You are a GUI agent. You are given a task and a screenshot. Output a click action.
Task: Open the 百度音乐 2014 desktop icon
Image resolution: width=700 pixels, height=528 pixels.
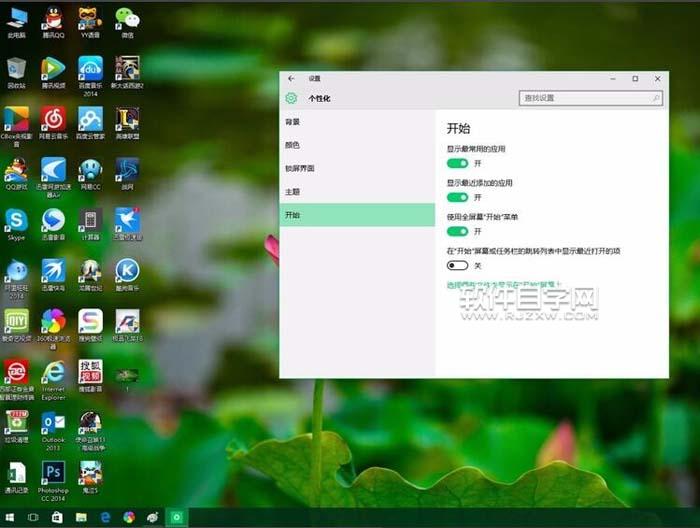90,76
